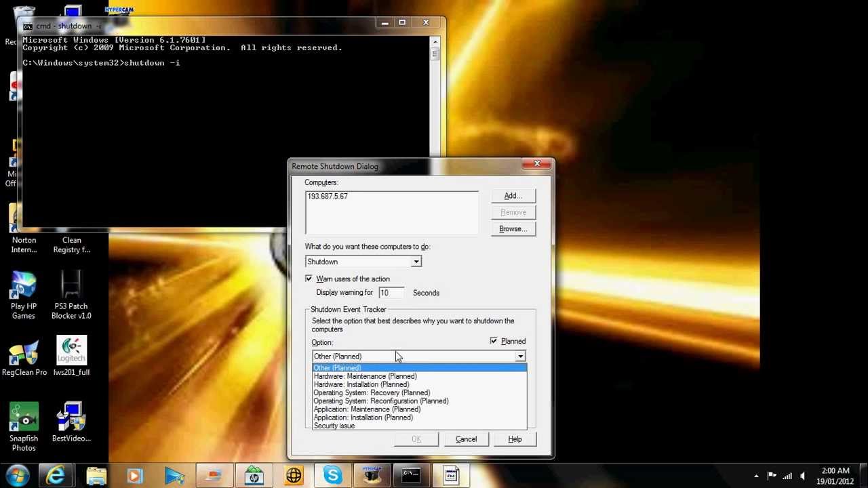Viewport: 868px width, 488px height.
Task: Choose Hardware: Maintenance (Planned)
Action: (x=419, y=376)
